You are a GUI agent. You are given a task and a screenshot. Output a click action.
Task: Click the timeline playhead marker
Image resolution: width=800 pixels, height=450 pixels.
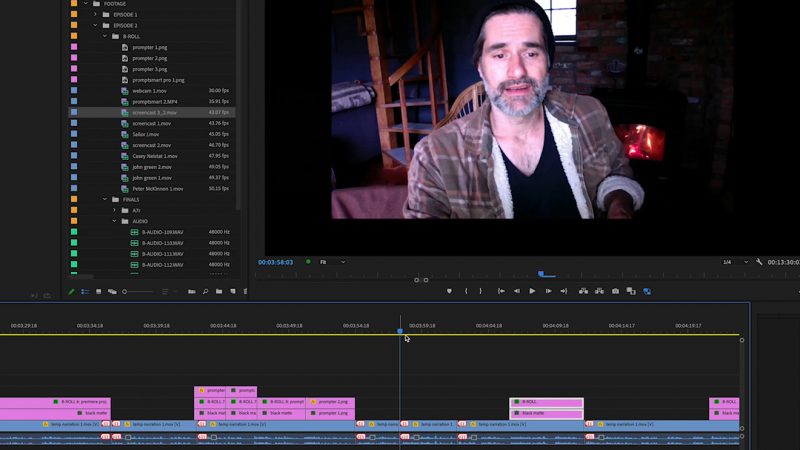(400, 331)
